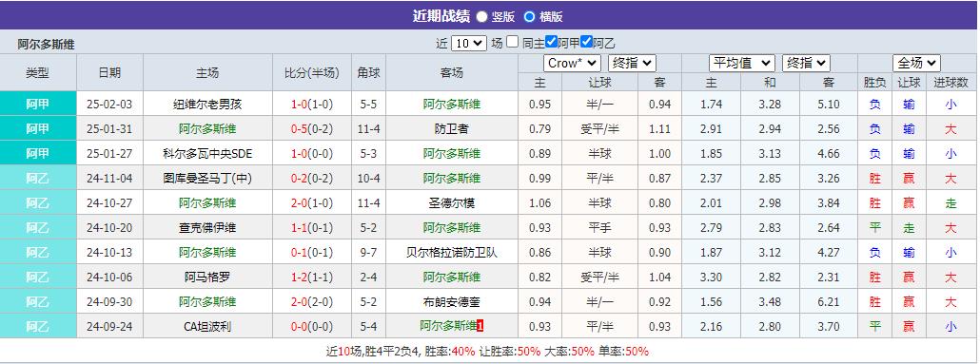The height and width of the screenshot is (364, 980).
Task: Click the 比分(半场) column header
Action: click(x=312, y=72)
